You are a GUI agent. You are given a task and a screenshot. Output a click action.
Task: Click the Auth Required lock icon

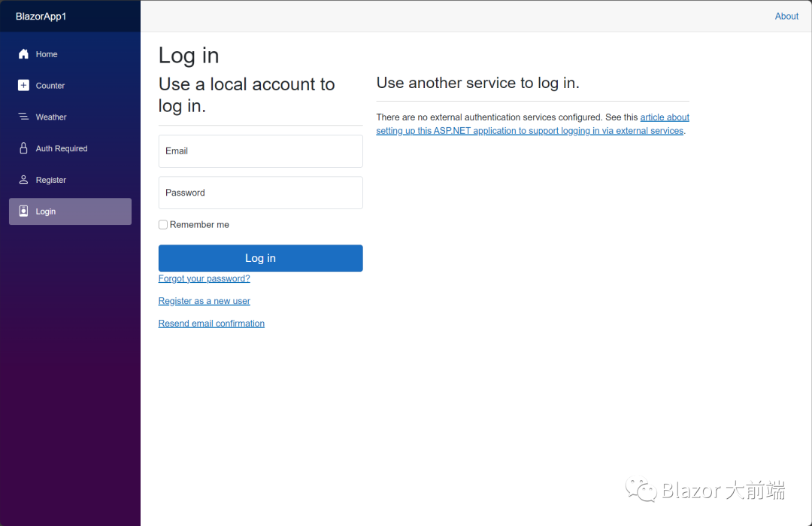(23, 149)
